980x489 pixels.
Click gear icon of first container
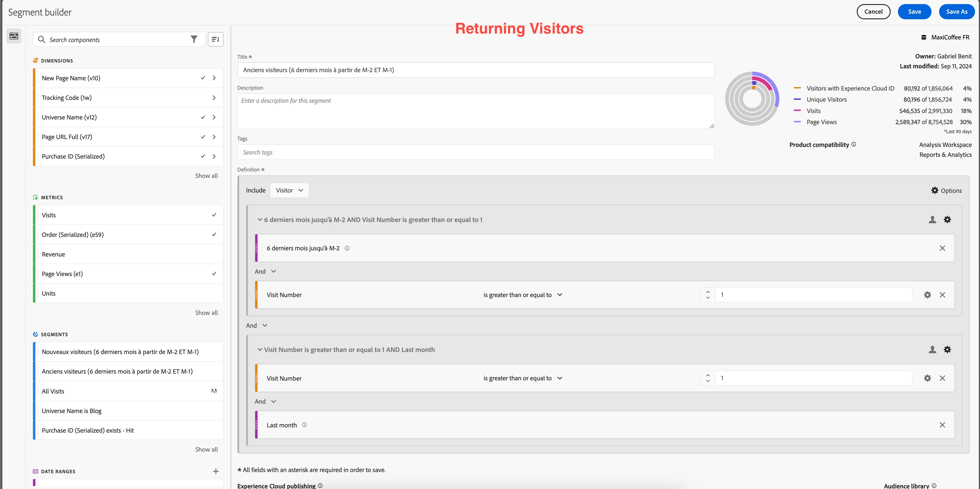coord(947,220)
